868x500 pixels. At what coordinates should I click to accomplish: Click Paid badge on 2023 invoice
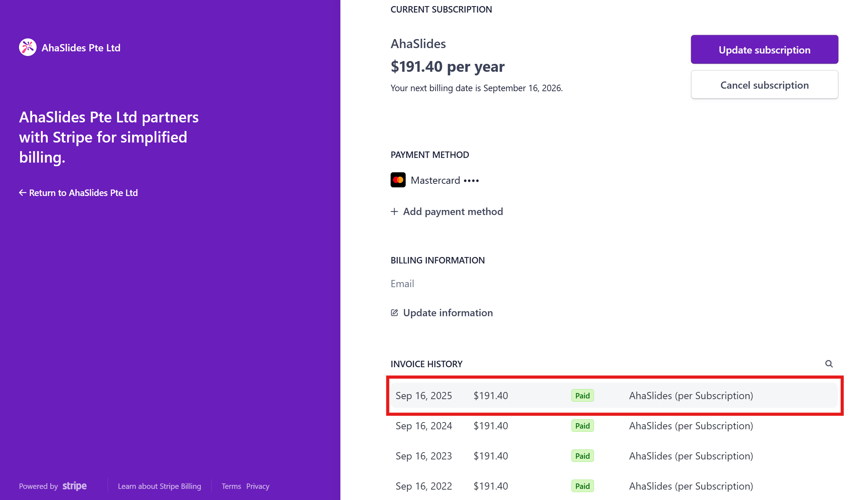click(x=582, y=456)
